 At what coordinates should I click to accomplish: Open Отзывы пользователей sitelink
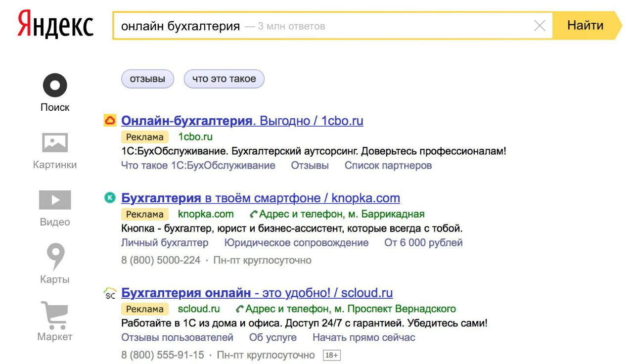(177, 338)
